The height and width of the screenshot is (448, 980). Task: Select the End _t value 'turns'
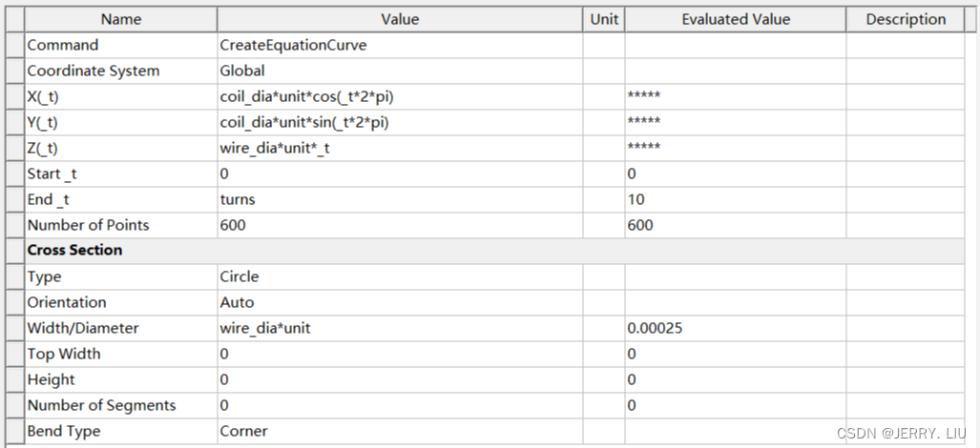pos(400,199)
